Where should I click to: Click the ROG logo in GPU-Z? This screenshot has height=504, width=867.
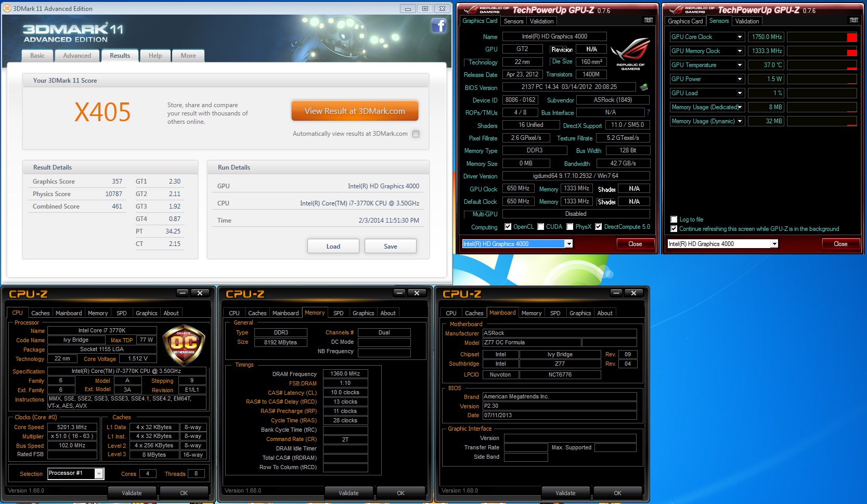(630, 54)
